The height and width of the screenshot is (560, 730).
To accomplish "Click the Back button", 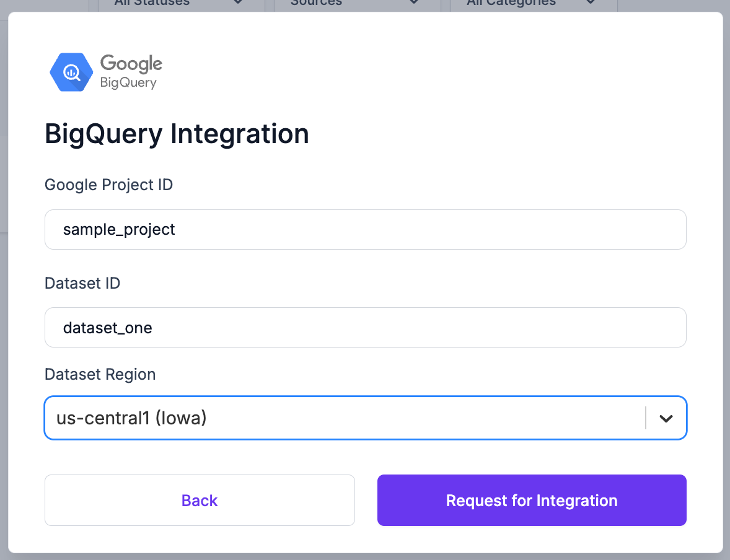I will (200, 501).
